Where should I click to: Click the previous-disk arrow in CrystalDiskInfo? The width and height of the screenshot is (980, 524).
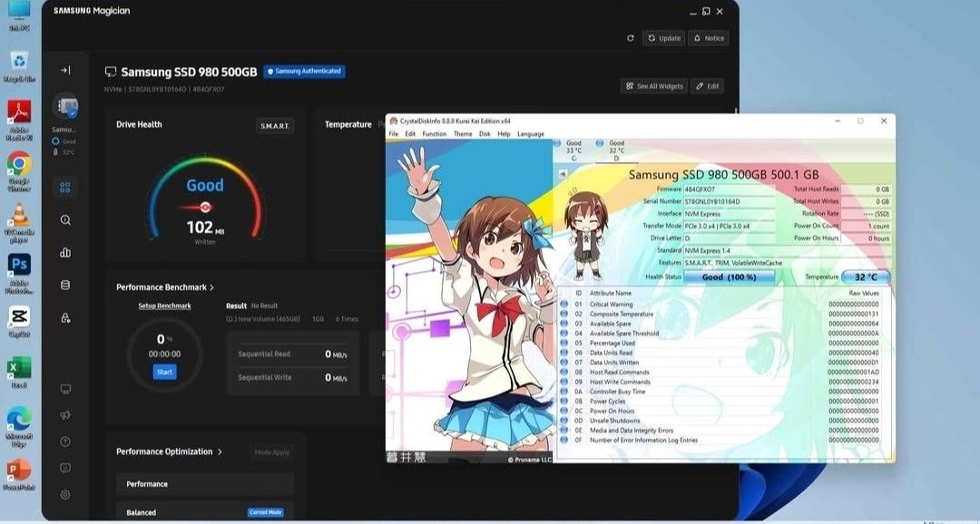[x=562, y=174]
